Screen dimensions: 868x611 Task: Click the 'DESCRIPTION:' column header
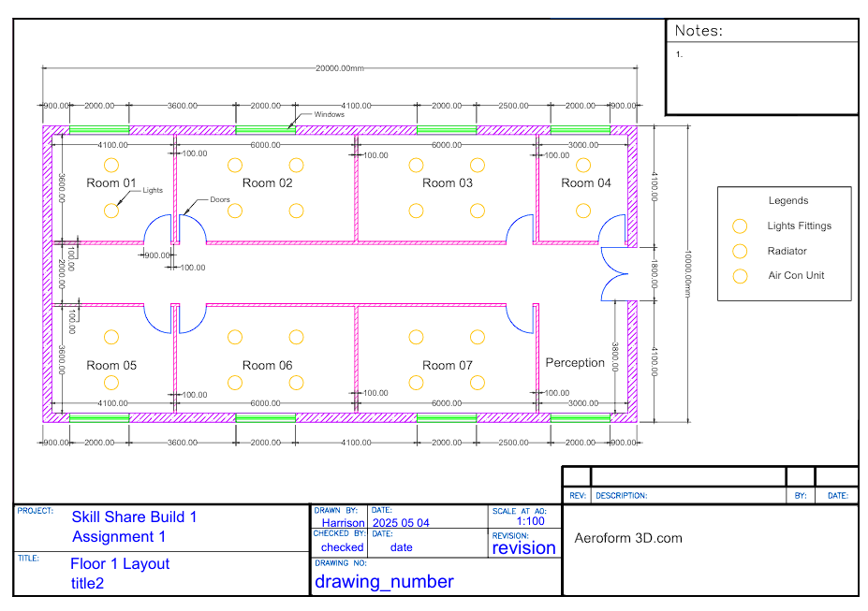coord(621,496)
